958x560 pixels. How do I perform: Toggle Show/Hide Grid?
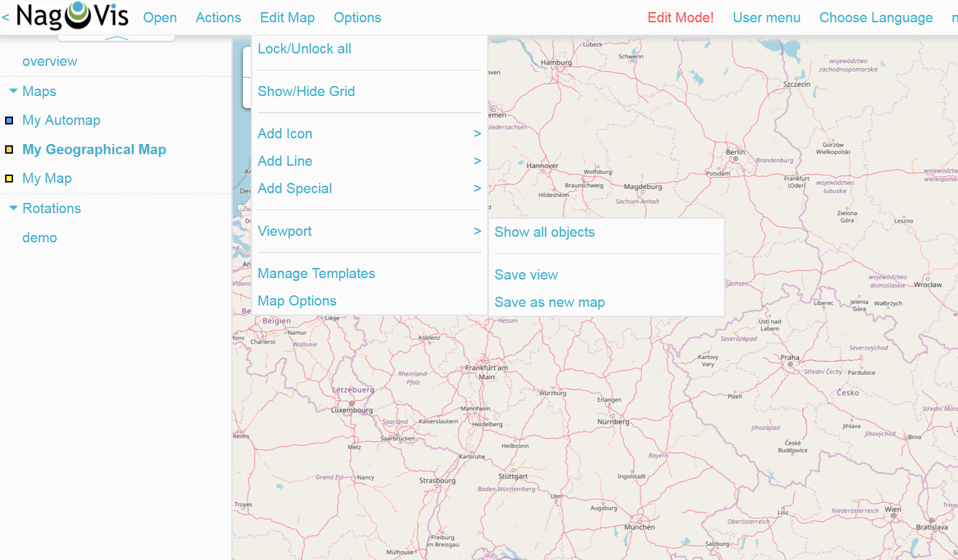click(x=306, y=91)
